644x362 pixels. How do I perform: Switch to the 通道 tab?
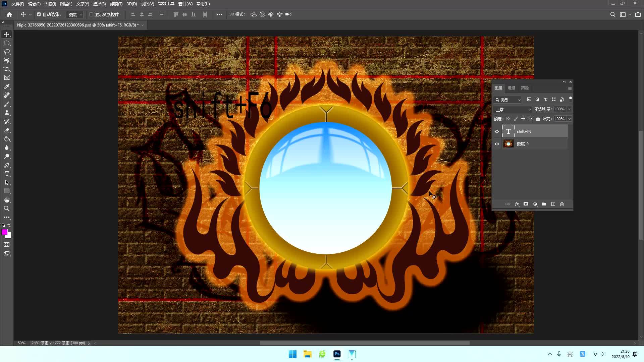pos(511,88)
